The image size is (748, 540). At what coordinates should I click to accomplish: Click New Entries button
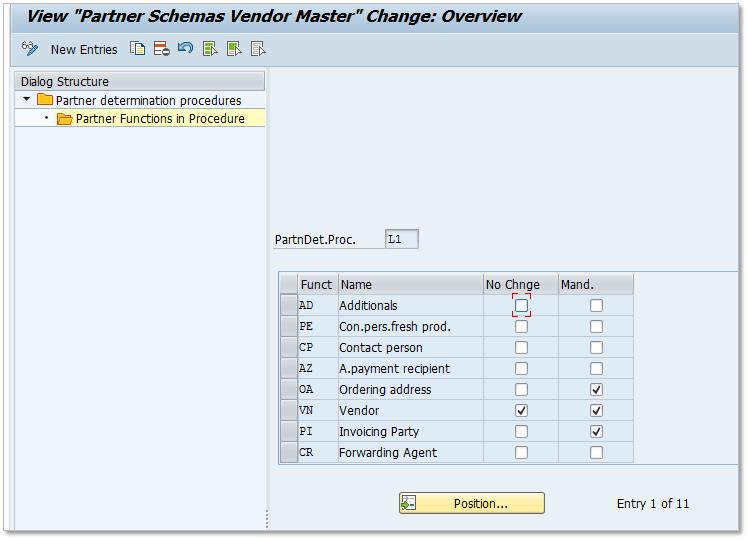(x=84, y=50)
